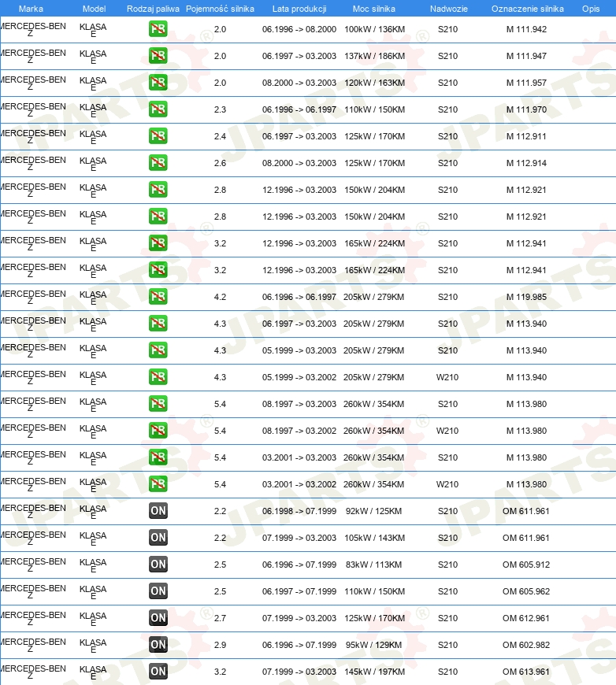Click petrol icon for 5.4 row 08.1997 -> 03.2002
This screenshot has height=685, width=616.
(x=158, y=431)
